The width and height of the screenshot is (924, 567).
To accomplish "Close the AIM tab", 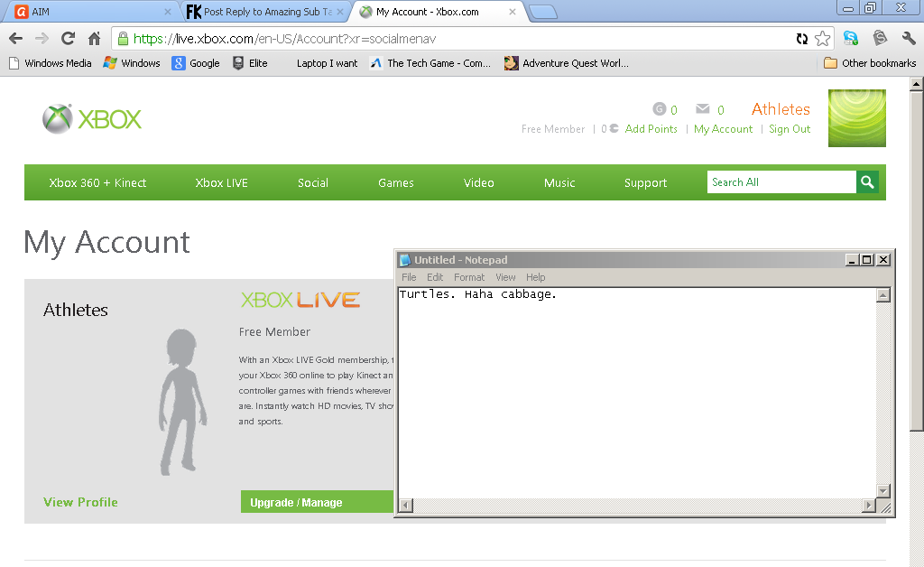I will tap(167, 12).
